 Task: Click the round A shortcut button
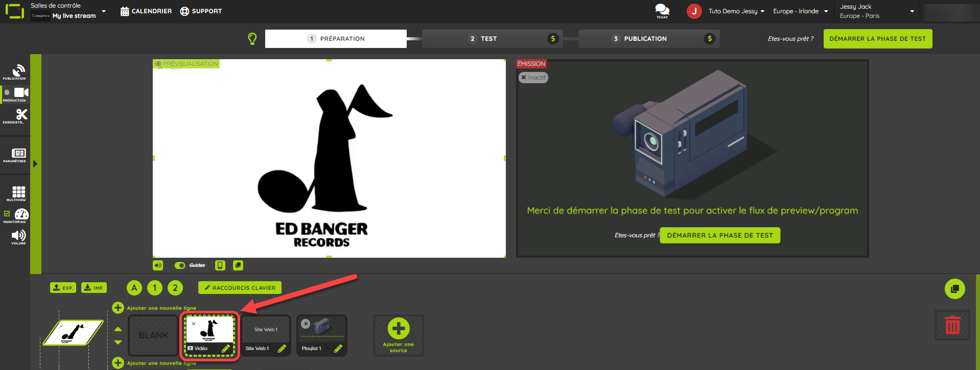click(x=134, y=288)
